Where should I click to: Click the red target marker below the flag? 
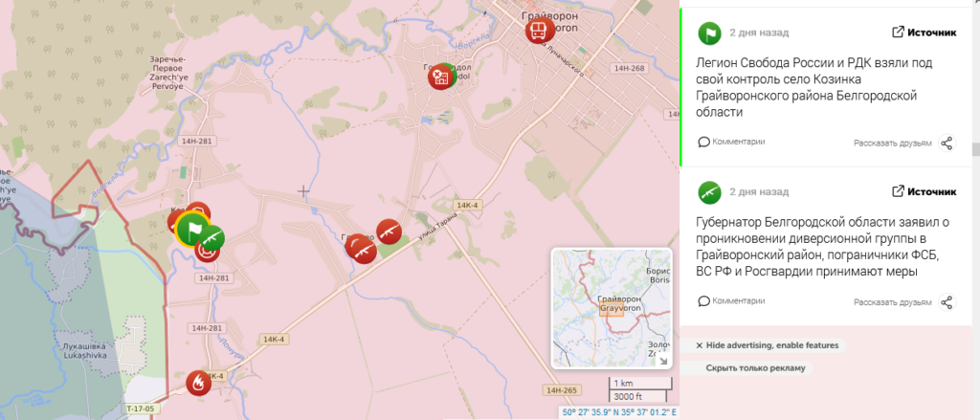[207, 250]
